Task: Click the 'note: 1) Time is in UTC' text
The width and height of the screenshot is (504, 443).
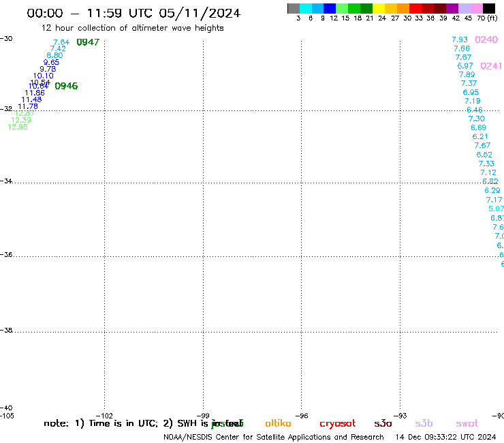Action: [101, 423]
